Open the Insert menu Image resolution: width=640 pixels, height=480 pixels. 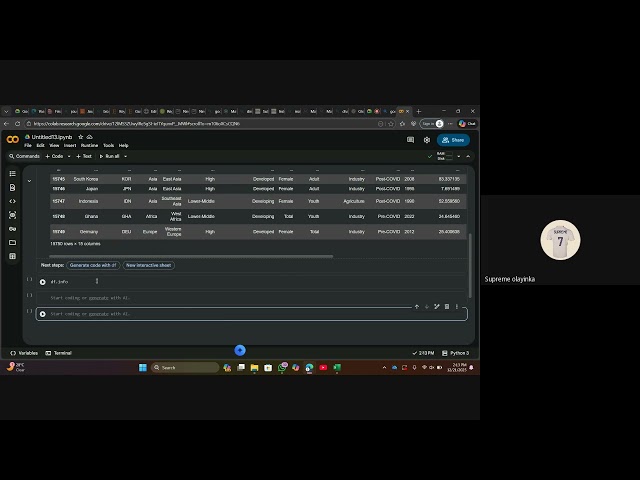[70, 145]
